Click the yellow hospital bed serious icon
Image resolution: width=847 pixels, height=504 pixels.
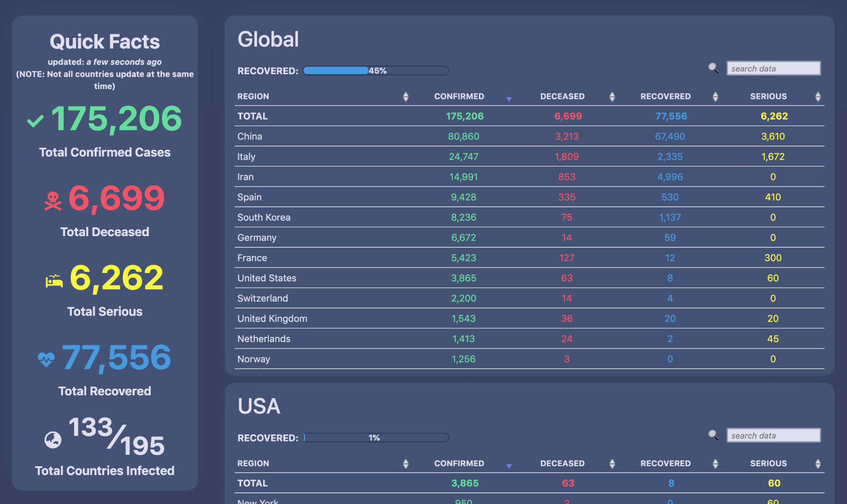(54, 280)
